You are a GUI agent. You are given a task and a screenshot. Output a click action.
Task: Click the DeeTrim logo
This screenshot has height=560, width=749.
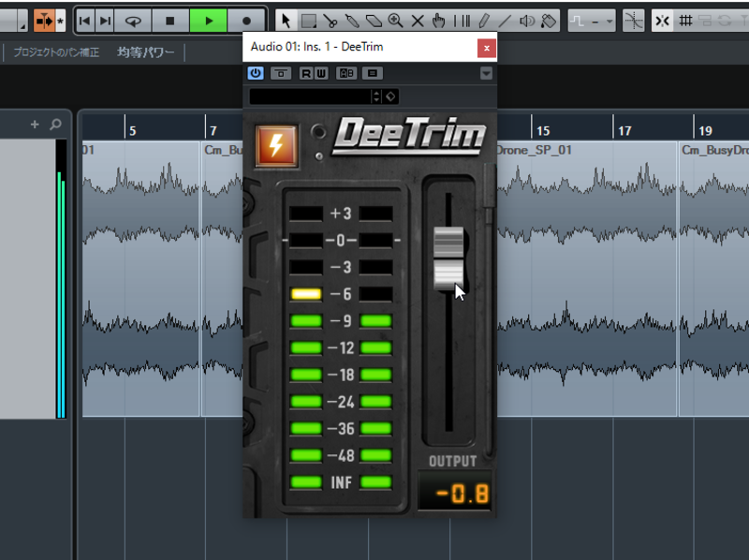pos(410,135)
